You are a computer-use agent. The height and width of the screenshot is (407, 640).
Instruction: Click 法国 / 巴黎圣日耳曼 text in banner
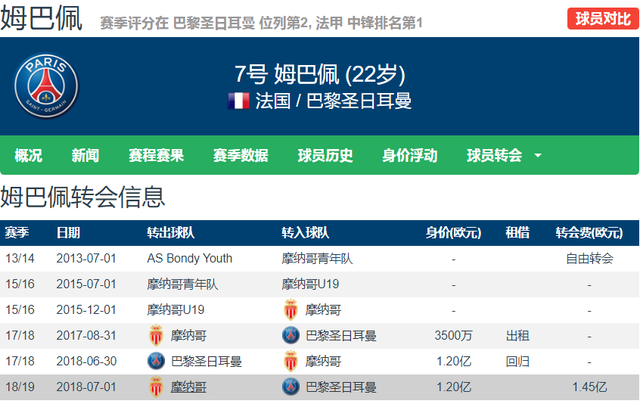333,101
